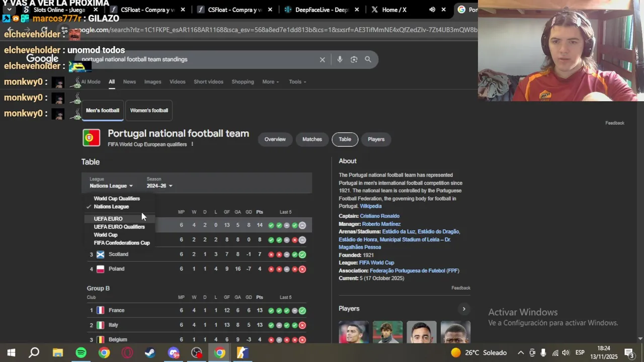Viewport: 644px width, 362px height.
Task: Open Roberto Martínez manager link
Action: (381, 224)
